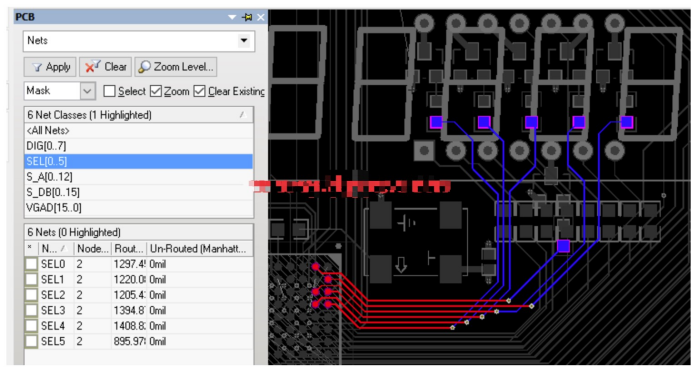Pin the PCB panel with pushpin icon
This screenshot has width=693, height=367.
pos(247,17)
